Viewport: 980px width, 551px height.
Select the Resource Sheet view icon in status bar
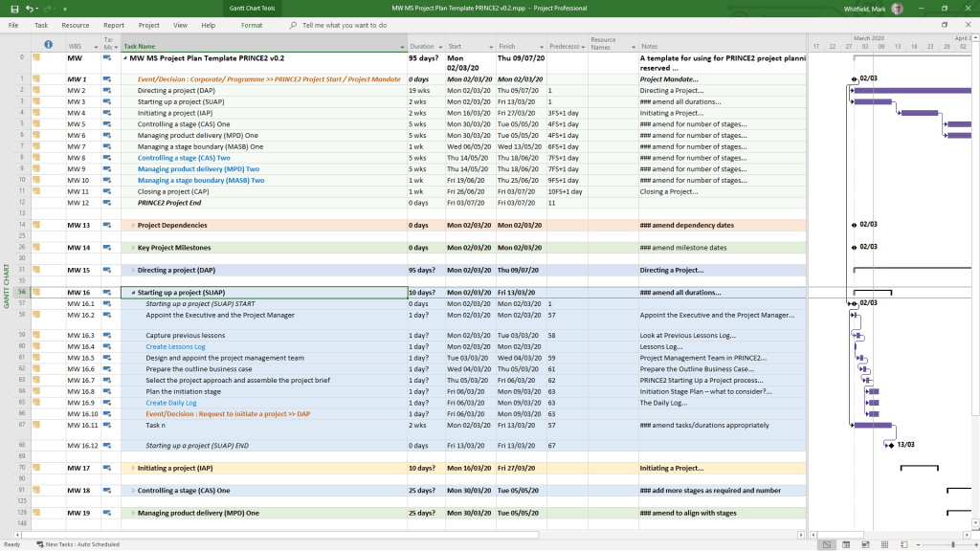click(884, 544)
